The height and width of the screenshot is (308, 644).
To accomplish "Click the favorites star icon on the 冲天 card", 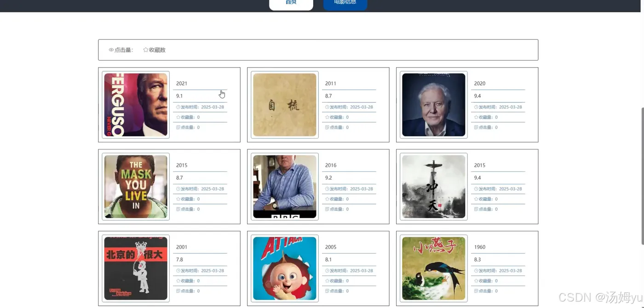I will coord(476,199).
